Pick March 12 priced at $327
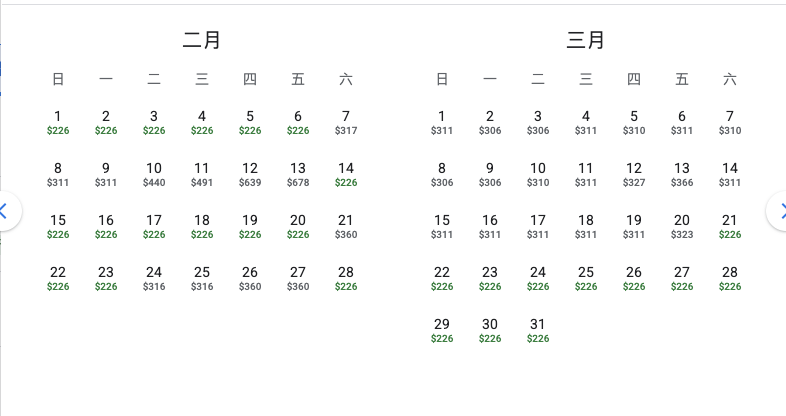Image resolution: width=786 pixels, height=416 pixels. pyautogui.click(x=634, y=174)
